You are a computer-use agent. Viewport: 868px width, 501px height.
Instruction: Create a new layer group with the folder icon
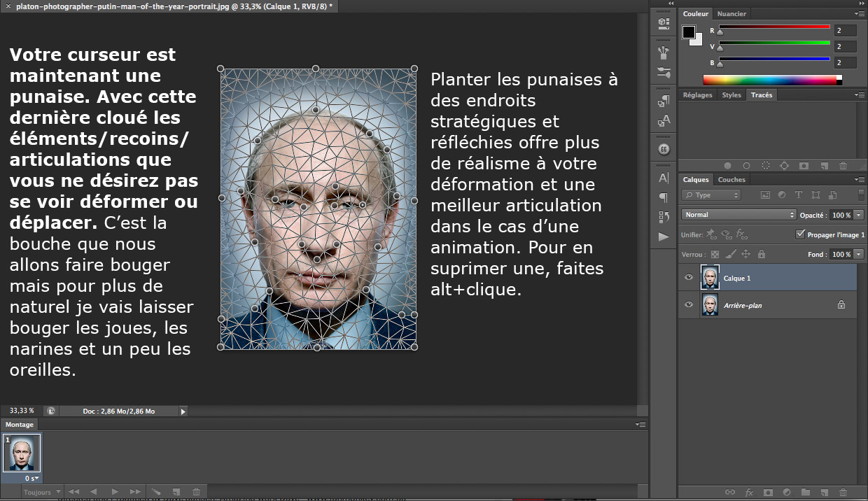[805, 493]
